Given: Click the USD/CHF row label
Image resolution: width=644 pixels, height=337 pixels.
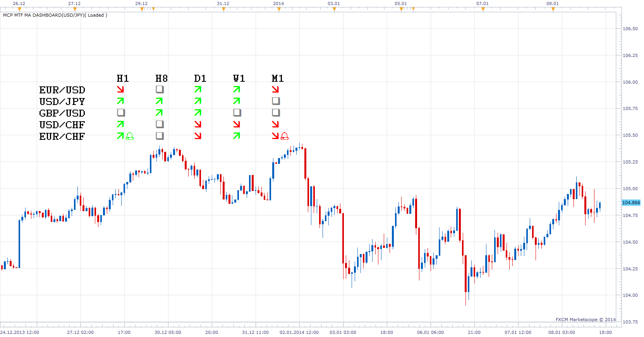Looking at the screenshot, I should point(62,125).
